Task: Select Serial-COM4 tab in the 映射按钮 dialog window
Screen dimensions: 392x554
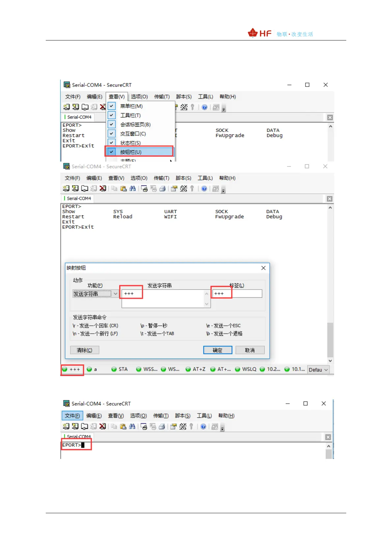Action: click(78, 198)
